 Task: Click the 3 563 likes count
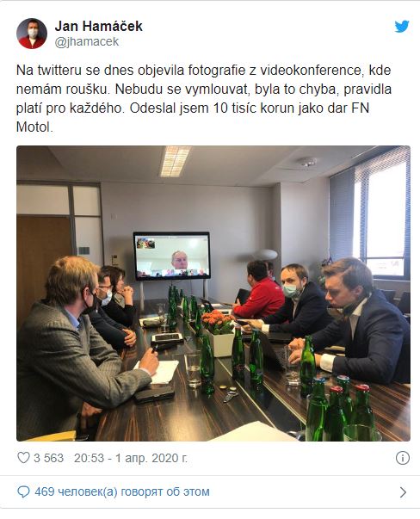pyautogui.click(x=49, y=458)
